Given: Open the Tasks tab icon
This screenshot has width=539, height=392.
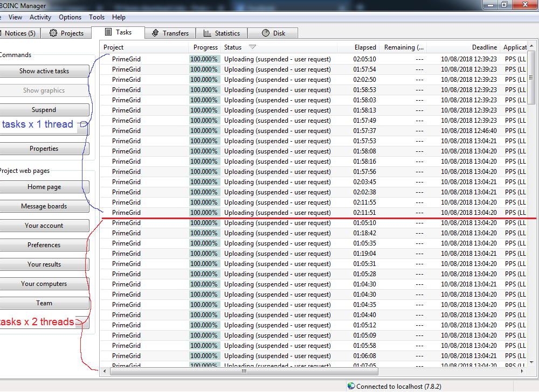Looking at the screenshot, I should pyautogui.click(x=108, y=32).
